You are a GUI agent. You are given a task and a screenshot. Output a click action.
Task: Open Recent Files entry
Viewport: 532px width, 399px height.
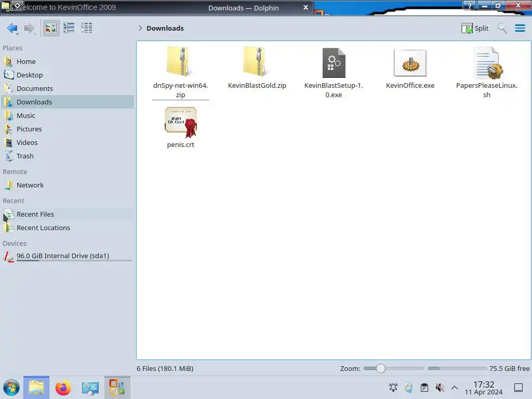67,215
